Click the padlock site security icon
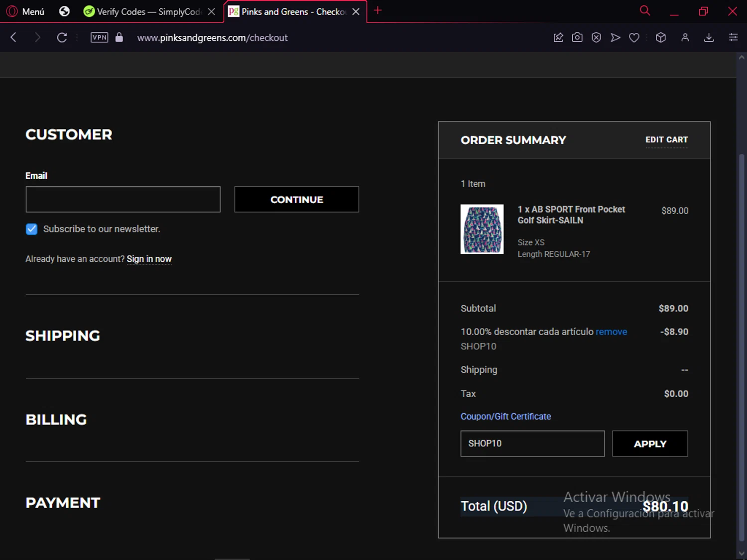747x560 pixels. point(119,37)
